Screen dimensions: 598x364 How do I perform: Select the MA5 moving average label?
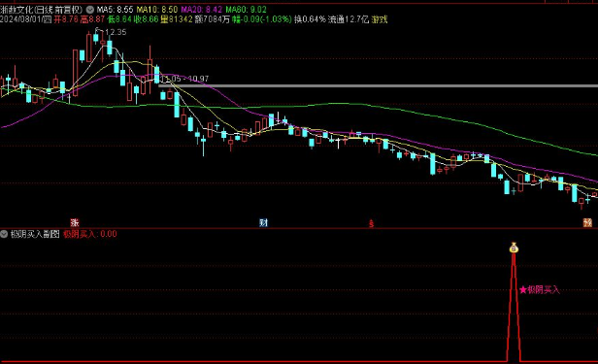[x=115, y=10]
